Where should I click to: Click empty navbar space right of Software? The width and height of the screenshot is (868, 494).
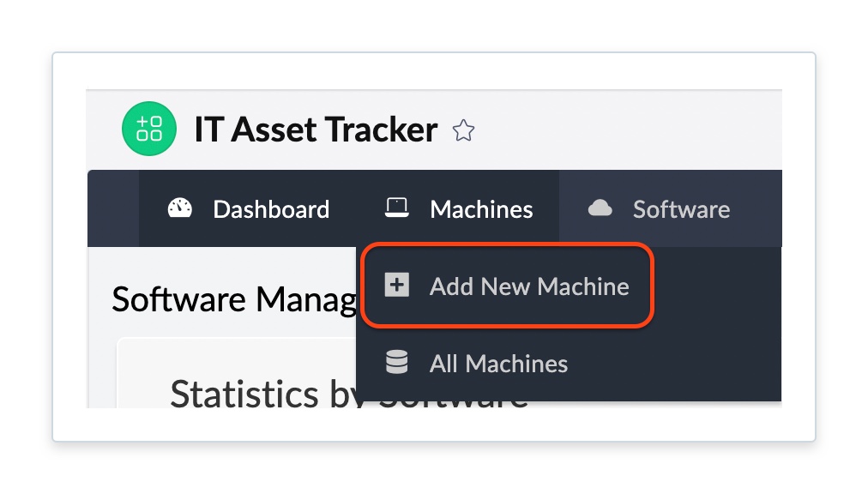[759, 208]
